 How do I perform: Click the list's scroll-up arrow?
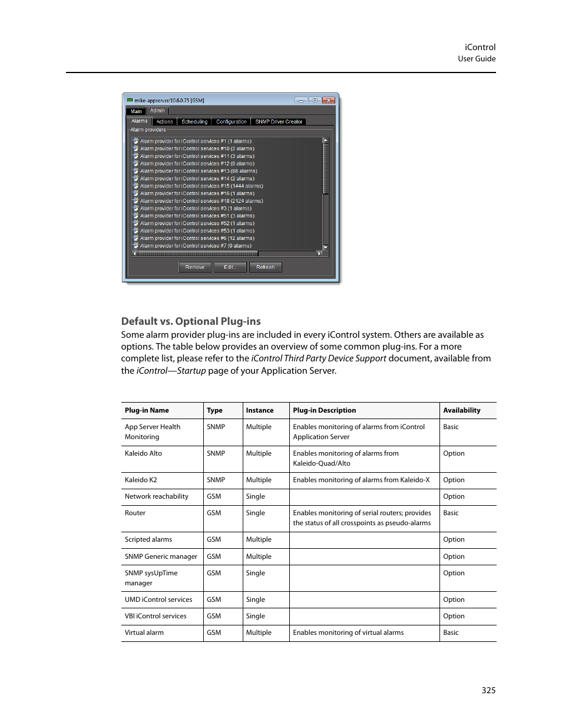325,140
